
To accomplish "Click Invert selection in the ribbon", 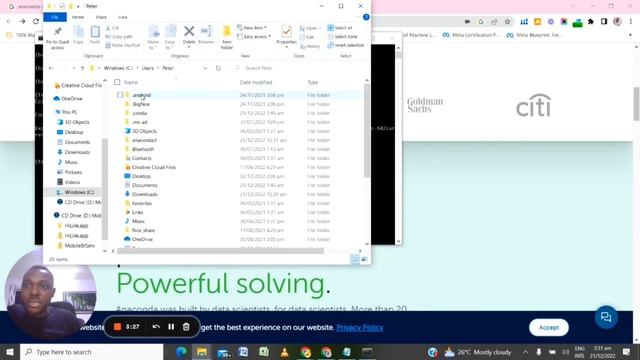I will point(346,45).
